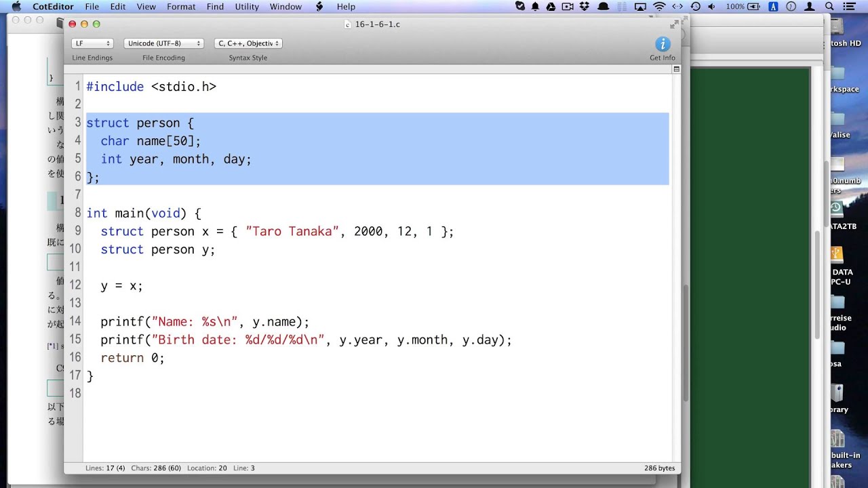Open the AirPlay display menu
Image resolution: width=868 pixels, height=488 pixels.
(x=640, y=6)
